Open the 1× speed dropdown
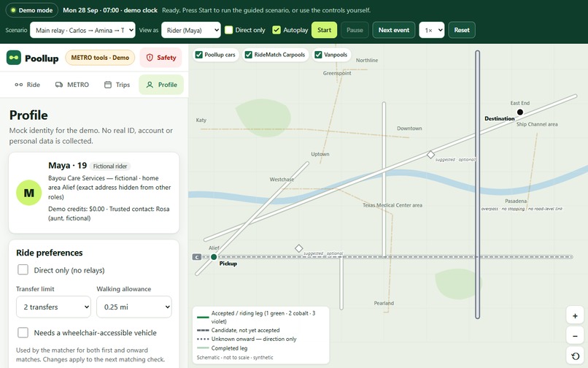The width and height of the screenshot is (588, 368). tap(432, 30)
